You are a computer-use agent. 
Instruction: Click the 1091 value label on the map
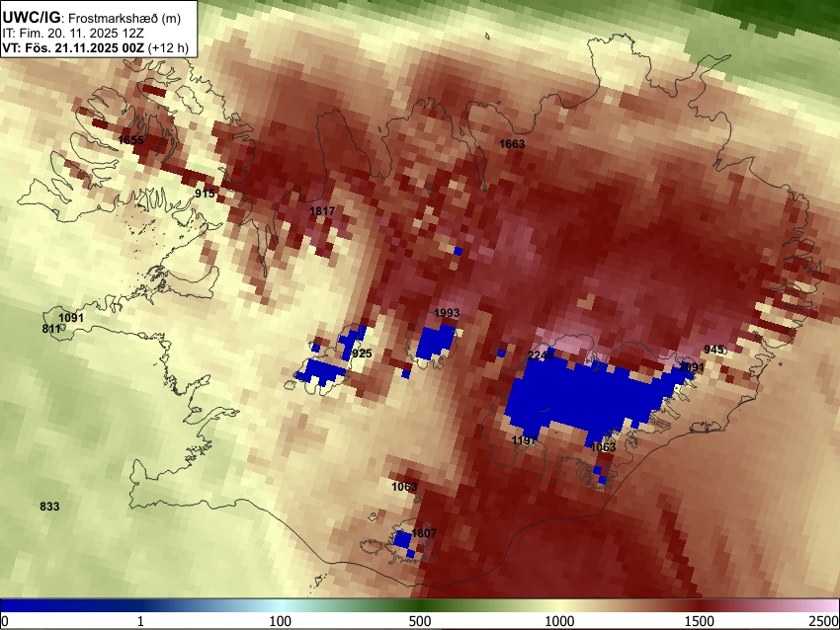click(x=71, y=318)
